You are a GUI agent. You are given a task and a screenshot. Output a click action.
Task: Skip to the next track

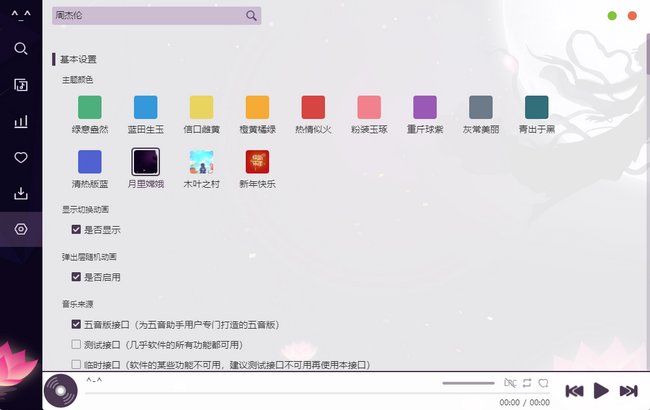[628, 391]
